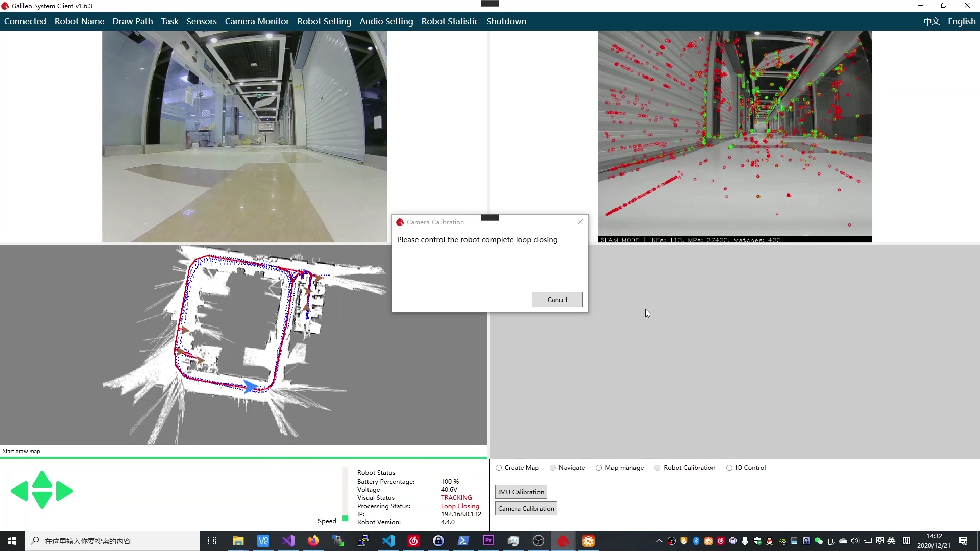Cancel the camera calibration process

(x=557, y=299)
